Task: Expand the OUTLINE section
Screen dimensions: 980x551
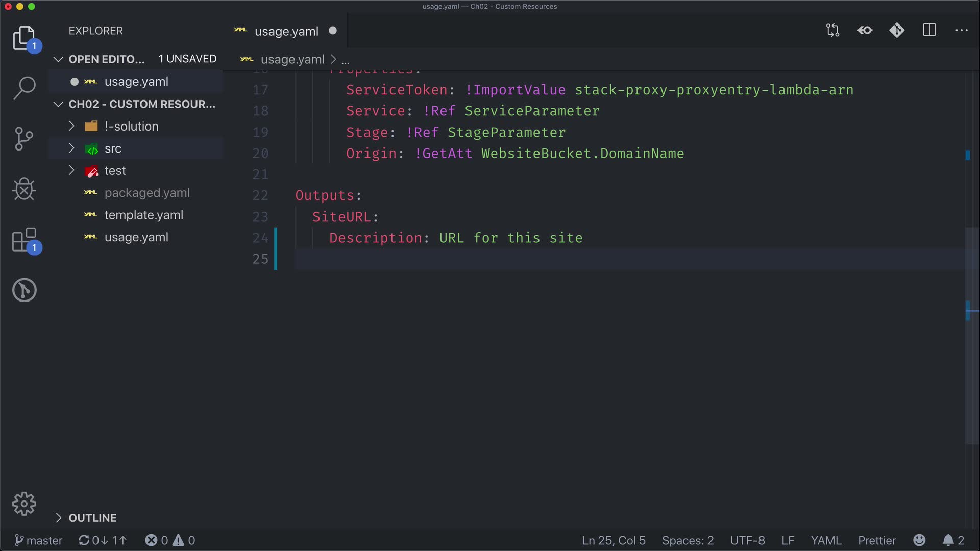Action: [x=92, y=518]
